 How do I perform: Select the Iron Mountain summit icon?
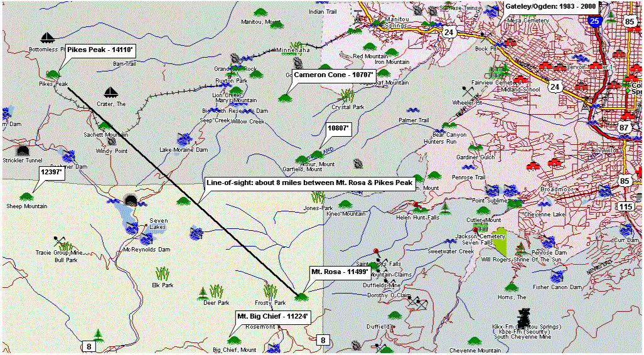(x=392, y=52)
